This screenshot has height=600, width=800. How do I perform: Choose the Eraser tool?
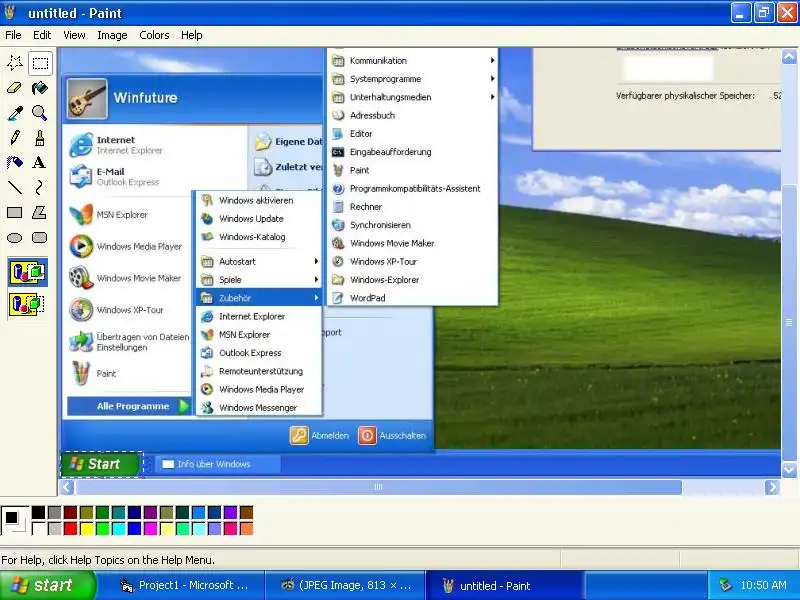tap(15, 88)
